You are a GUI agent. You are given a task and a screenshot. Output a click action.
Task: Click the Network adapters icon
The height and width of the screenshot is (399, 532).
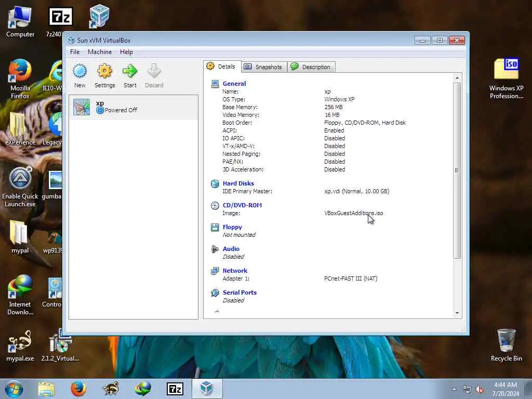(215, 271)
